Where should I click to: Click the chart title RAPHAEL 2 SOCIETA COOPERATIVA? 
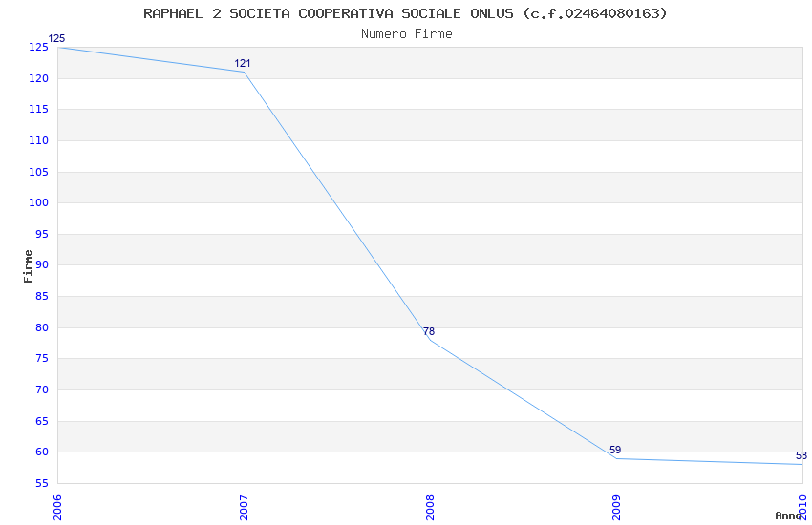pyautogui.click(x=405, y=13)
